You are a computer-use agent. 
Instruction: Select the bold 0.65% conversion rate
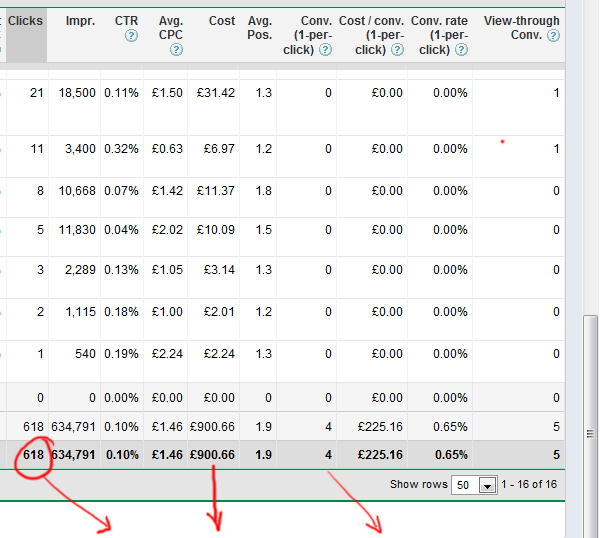[x=451, y=455]
